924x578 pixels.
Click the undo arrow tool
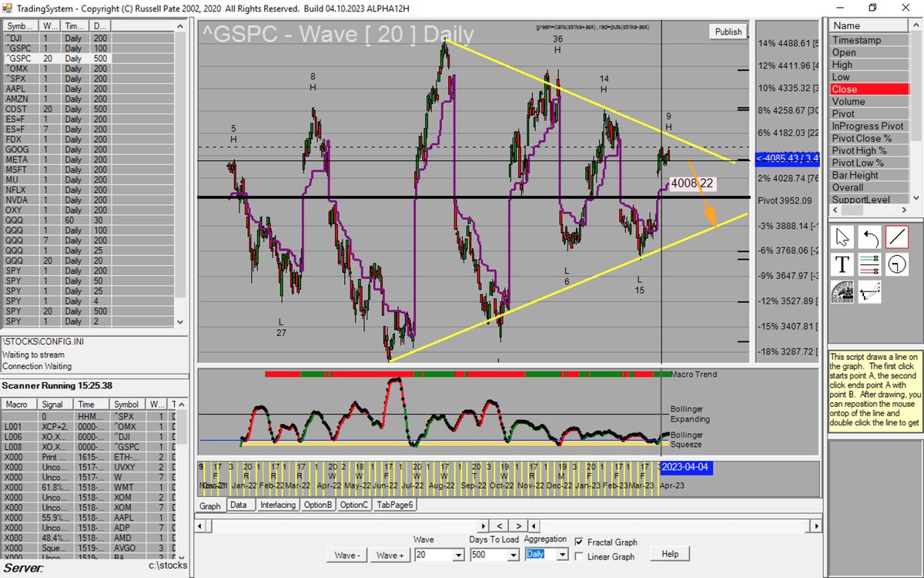coord(869,237)
